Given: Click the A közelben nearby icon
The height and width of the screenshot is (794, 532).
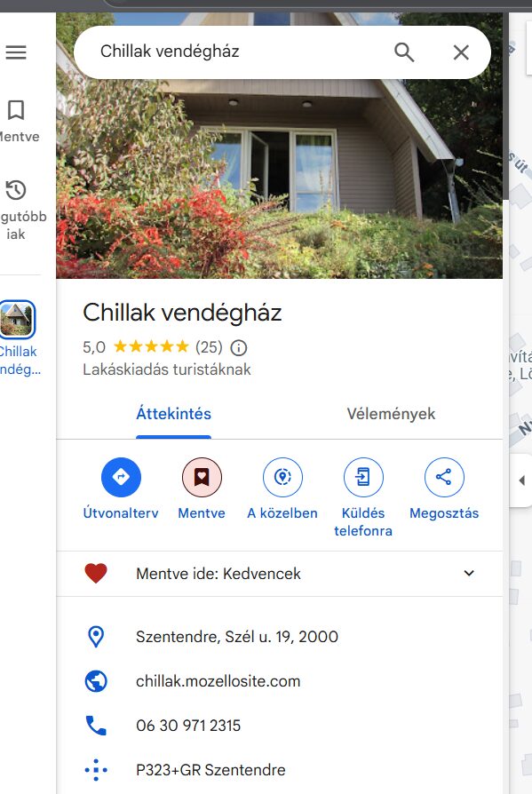Looking at the screenshot, I should tap(282, 477).
